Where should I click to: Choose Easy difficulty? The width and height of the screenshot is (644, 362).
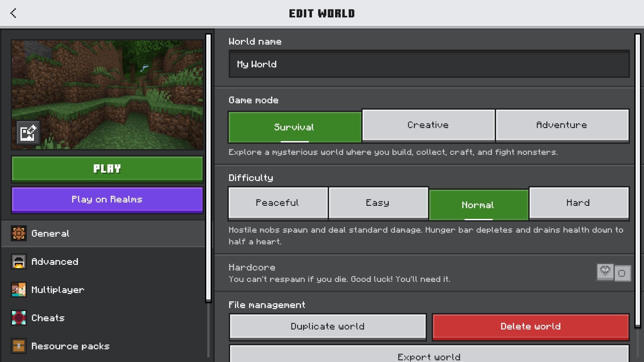[378, 202]
